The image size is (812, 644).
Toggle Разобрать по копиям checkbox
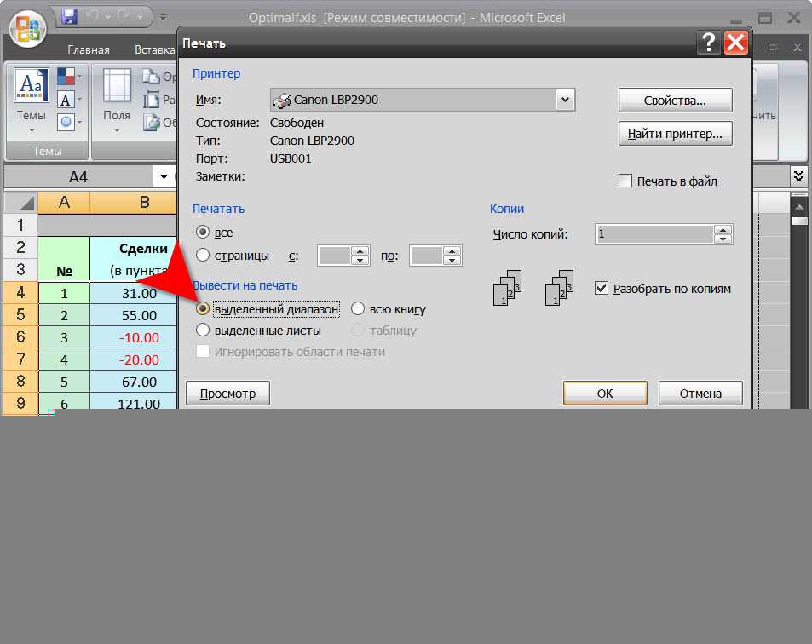pyautogui.click(x=602, y=289)
